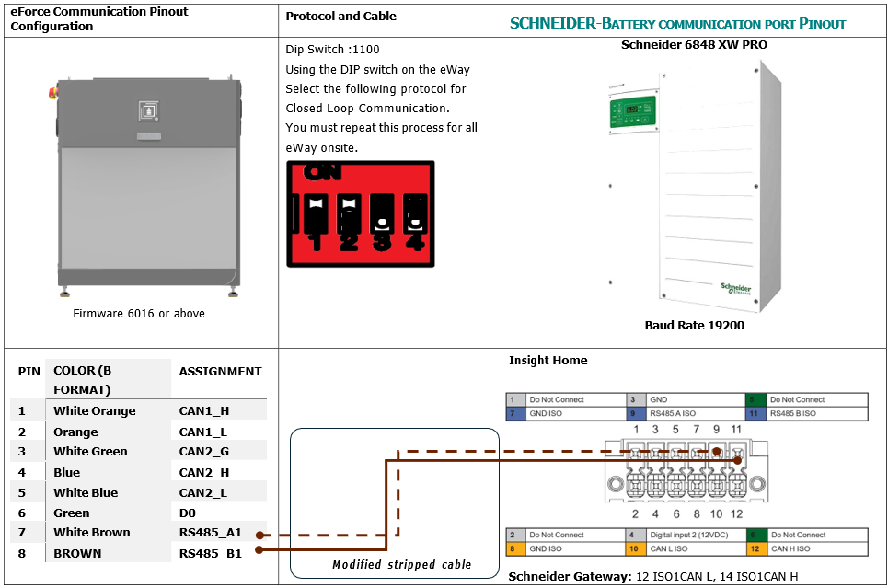The width and height of the screenshot is (888, 588).
Task: Click the brown dot on terminal 9
Action: click(x=717, y=452)
